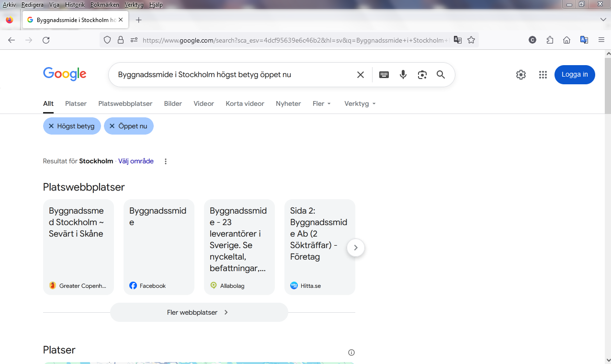Switch to the Bilder tab
The image size is (611, 364).
click(x=173, y=103)
